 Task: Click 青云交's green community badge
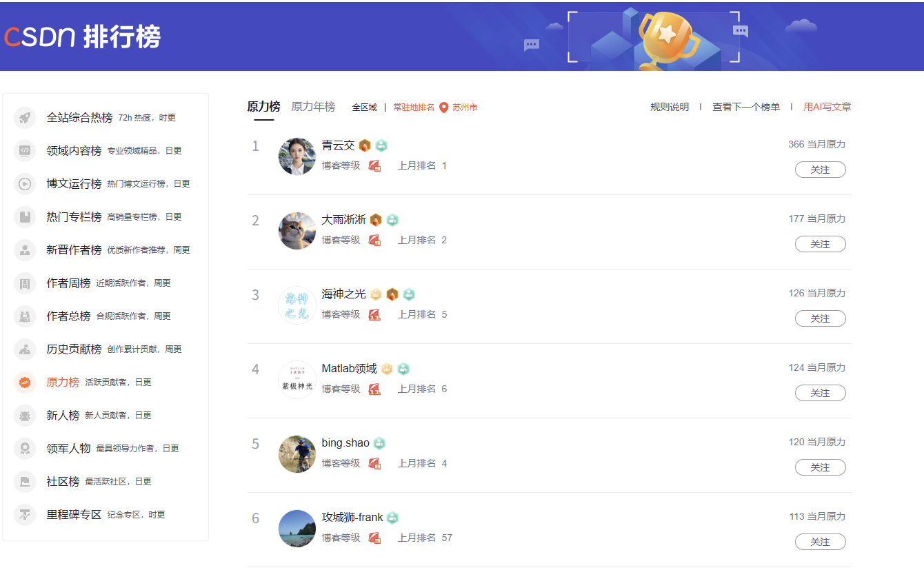381,145
